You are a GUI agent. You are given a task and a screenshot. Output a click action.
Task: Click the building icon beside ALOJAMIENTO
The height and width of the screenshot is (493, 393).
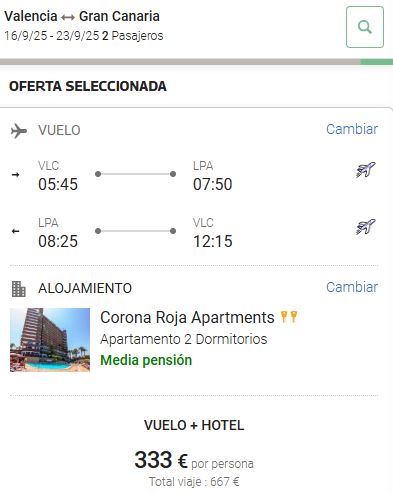tap(19, 289)
